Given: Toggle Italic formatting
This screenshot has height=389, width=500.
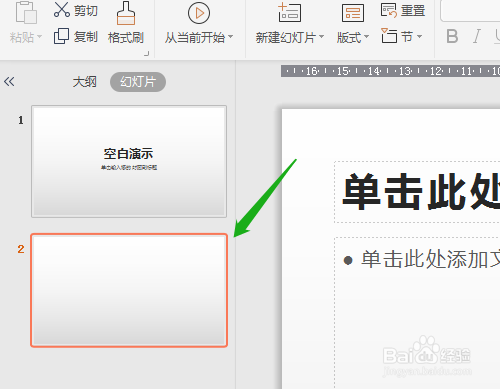Looking at the screenshot, I should [477, 36].
